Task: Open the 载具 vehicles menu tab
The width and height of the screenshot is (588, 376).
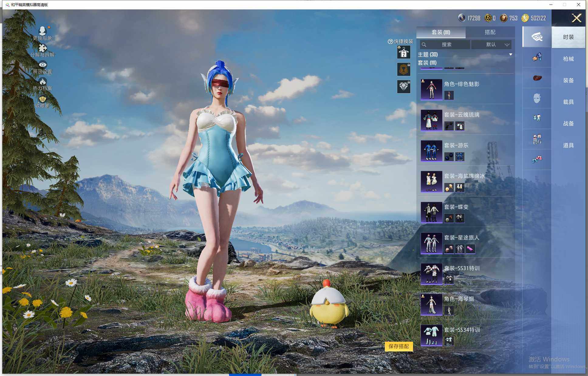Action: tap(568, 102)
